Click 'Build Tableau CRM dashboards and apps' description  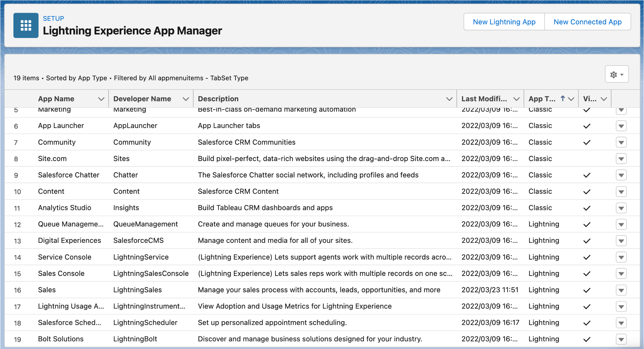click(265, 208)
